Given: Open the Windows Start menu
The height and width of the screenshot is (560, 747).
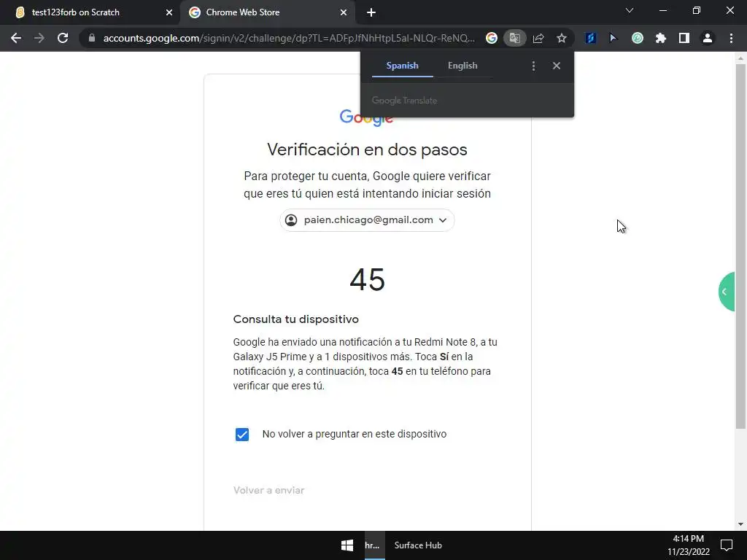Looking at the screenshot, I should 347,545.
